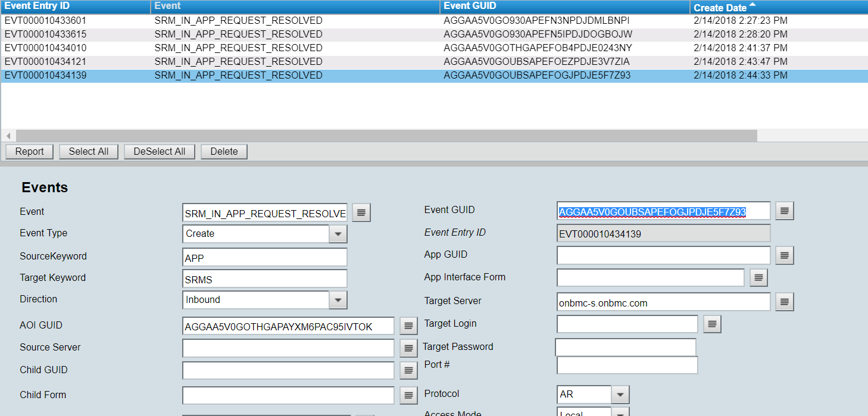Focus the empty App GUID field
Screen dimensions: 868x416
[x=664, y=255]
